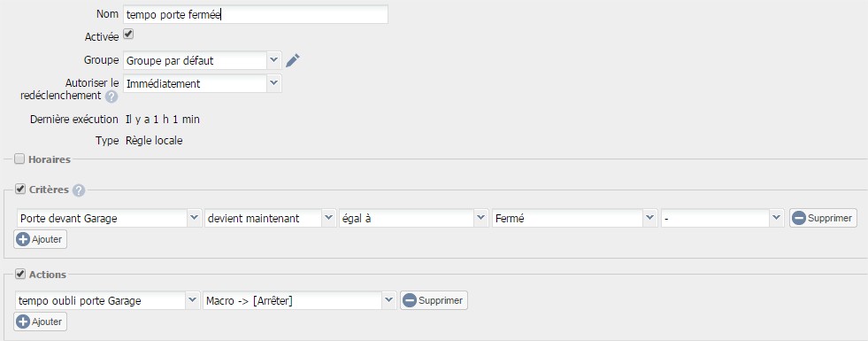Viewport: 868px width, 341px height.
Task: Open help icon beside redéclenchement label
Action: 111,97
